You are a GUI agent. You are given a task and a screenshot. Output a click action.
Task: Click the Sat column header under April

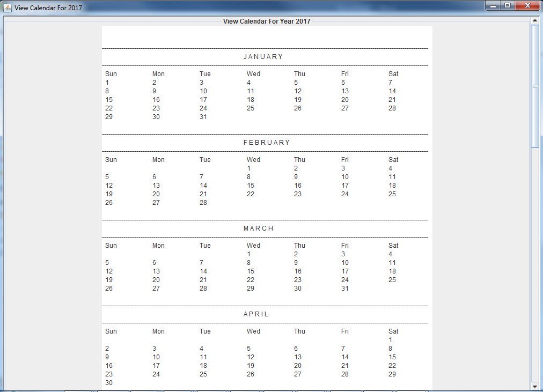(x=393, y=331)
